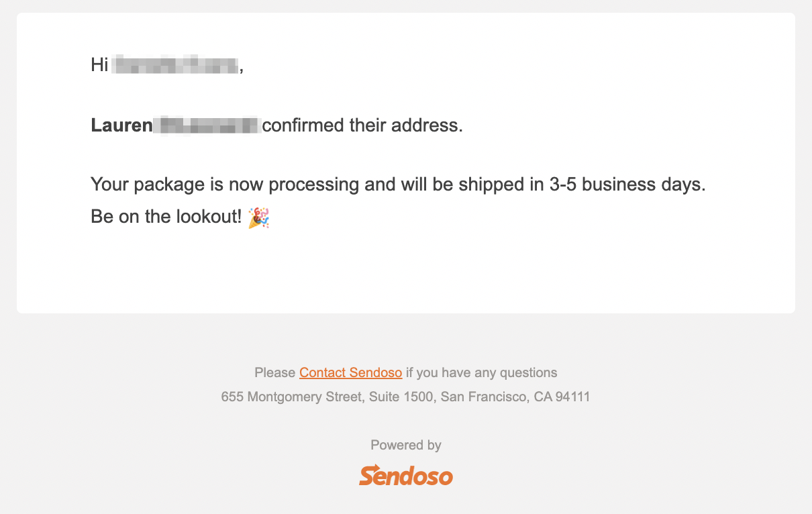Screen dimensions: 812x514
Task: Click the blurred surname next to Lauren
Action: point(207,125)
